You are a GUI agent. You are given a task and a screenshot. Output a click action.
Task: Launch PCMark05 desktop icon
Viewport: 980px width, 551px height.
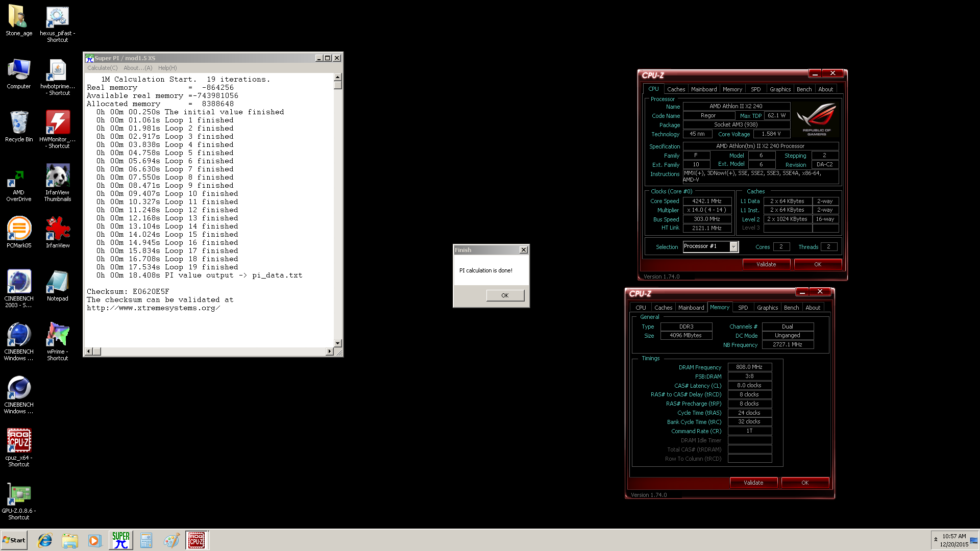(x=19, y=232)
